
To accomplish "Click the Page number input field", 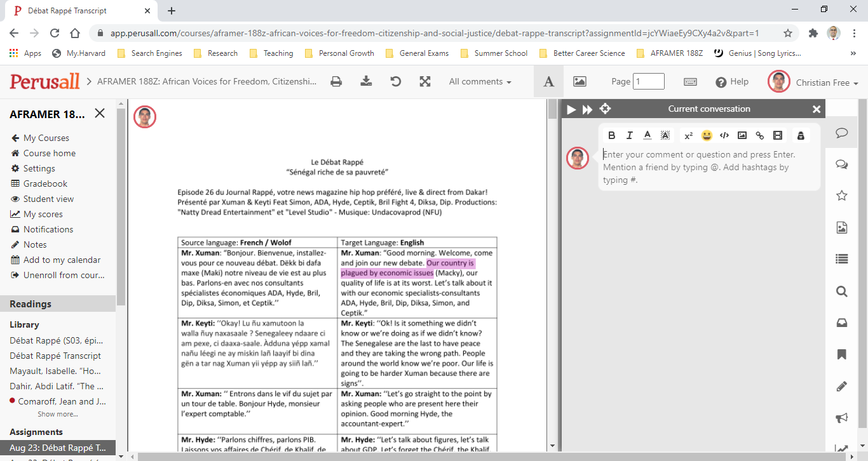I will coord(649,81).
